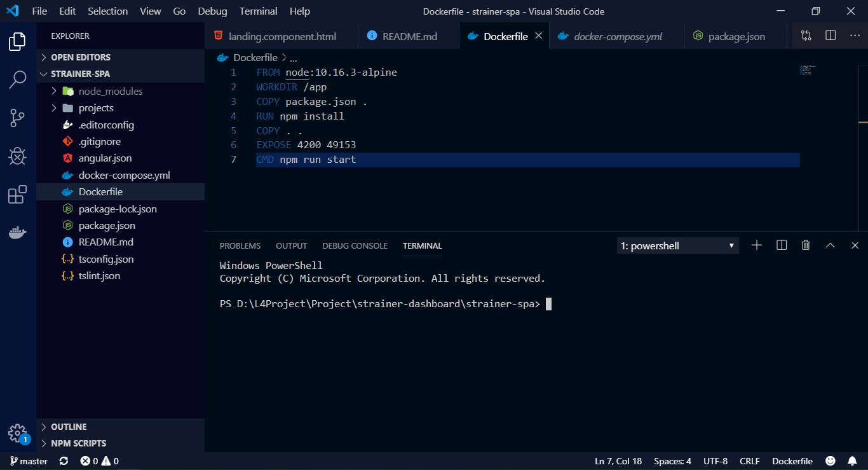This screenshot has height=470, width=868.
Task: Change indentation via Spaces: 4
Action: tap(672, 461)
